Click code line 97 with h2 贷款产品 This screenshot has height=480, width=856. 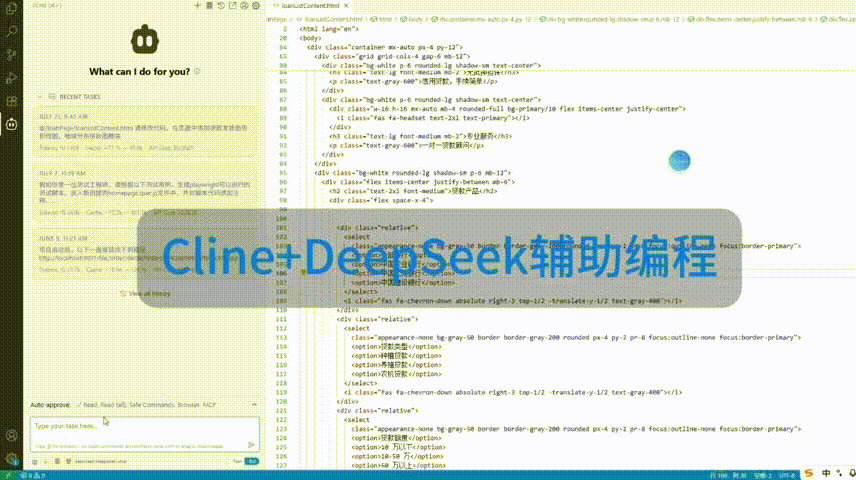tap(413, 191)
